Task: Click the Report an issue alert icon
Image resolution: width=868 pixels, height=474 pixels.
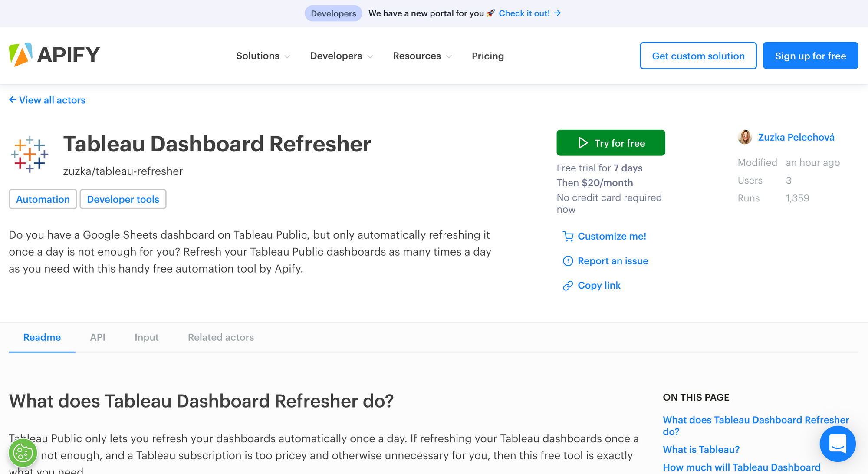Action: tap(568, 261)
